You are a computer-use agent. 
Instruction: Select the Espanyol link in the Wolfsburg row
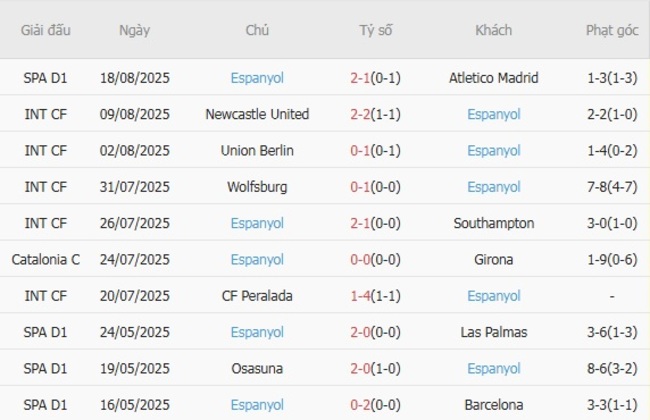[x=494, y=187]
